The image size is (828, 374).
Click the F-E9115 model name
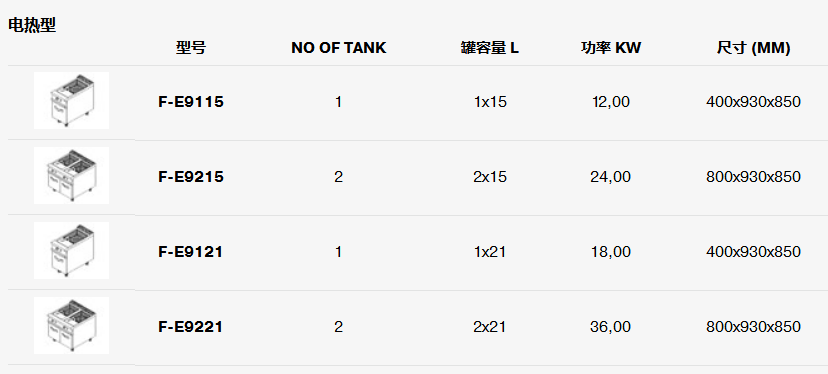coord(191,102)
